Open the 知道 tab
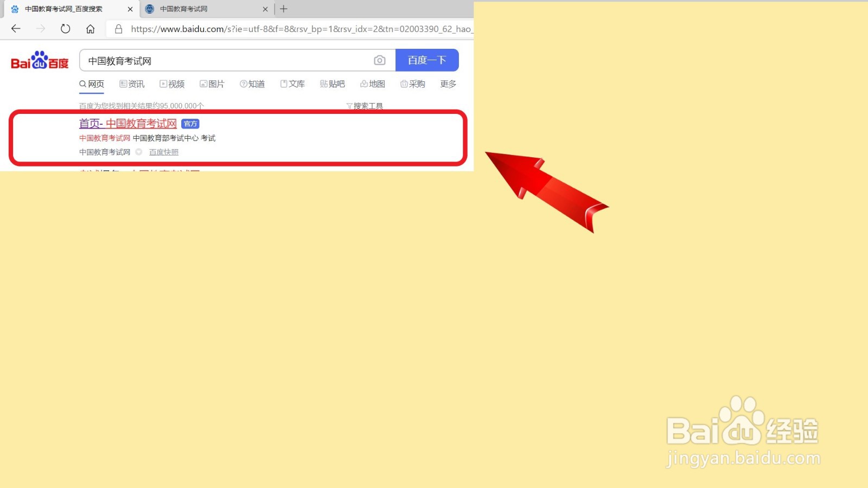The height and width of the screenshot is (488, 868). (x=252, y=84)
